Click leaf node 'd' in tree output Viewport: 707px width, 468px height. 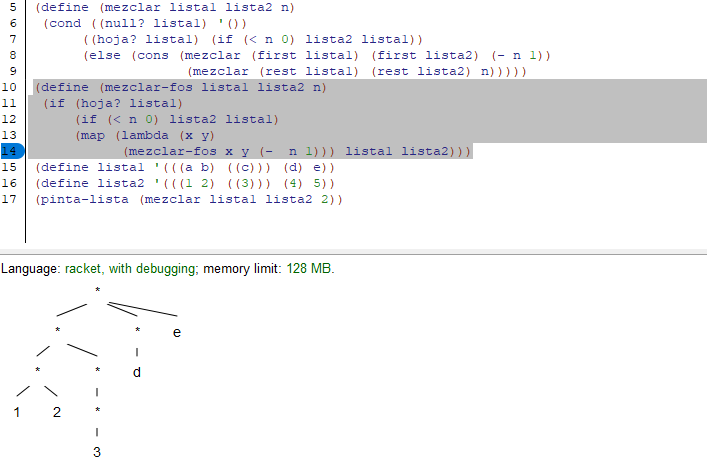click(x=137, y=372)
